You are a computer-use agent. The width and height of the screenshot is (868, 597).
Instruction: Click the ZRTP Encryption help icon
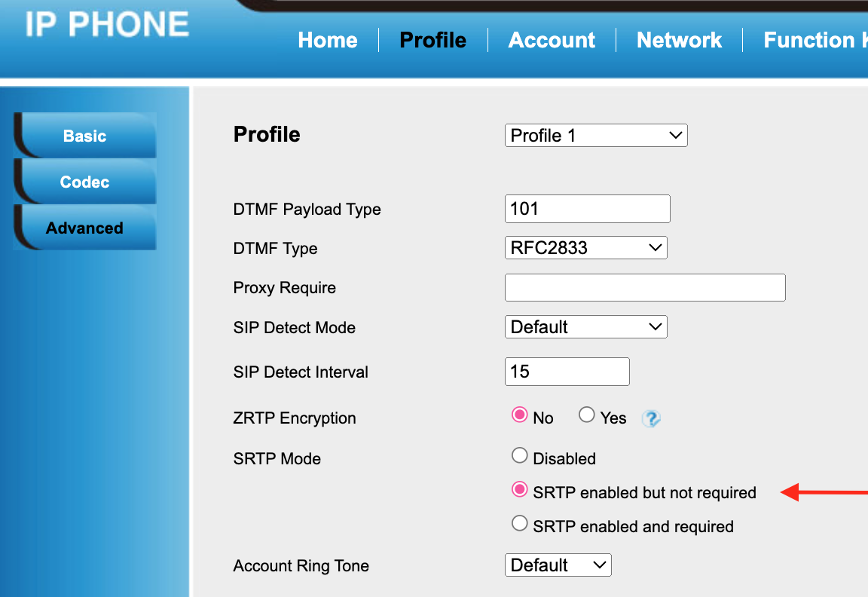(651, 418)
